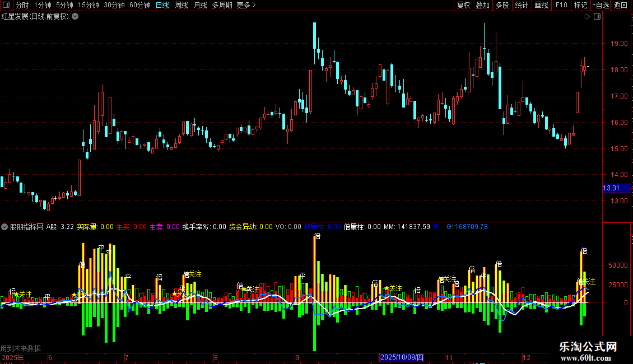
Task: Click the 返回 back button
Action: coord(621,5)
